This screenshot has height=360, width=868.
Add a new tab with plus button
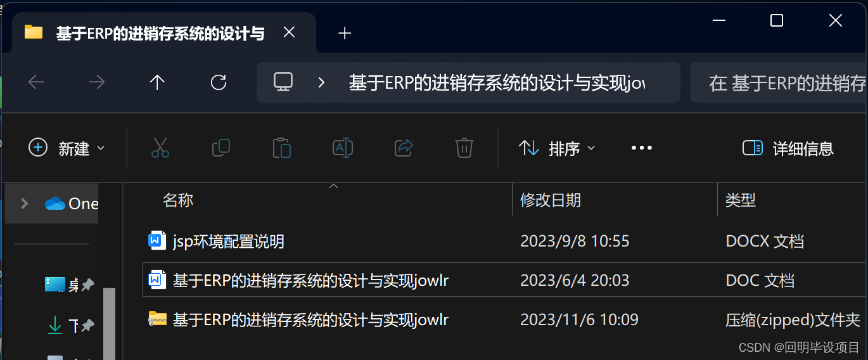click(x=345, y=33)
